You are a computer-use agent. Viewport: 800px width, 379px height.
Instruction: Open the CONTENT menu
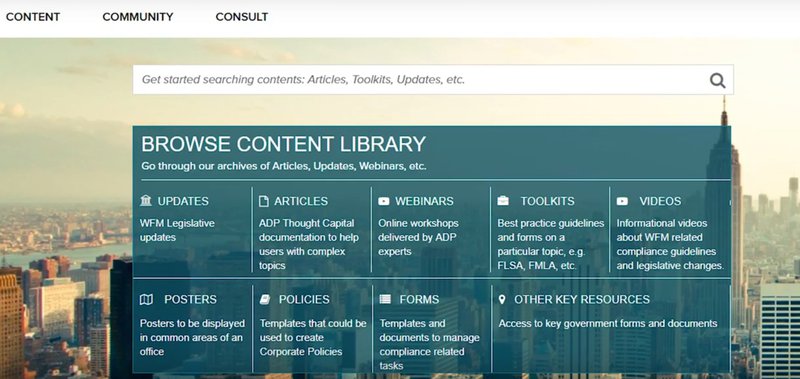[x=33, y=17]
